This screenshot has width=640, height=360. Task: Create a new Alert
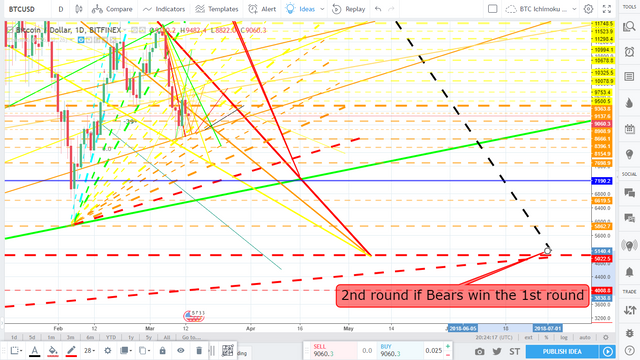click(262, 9)
